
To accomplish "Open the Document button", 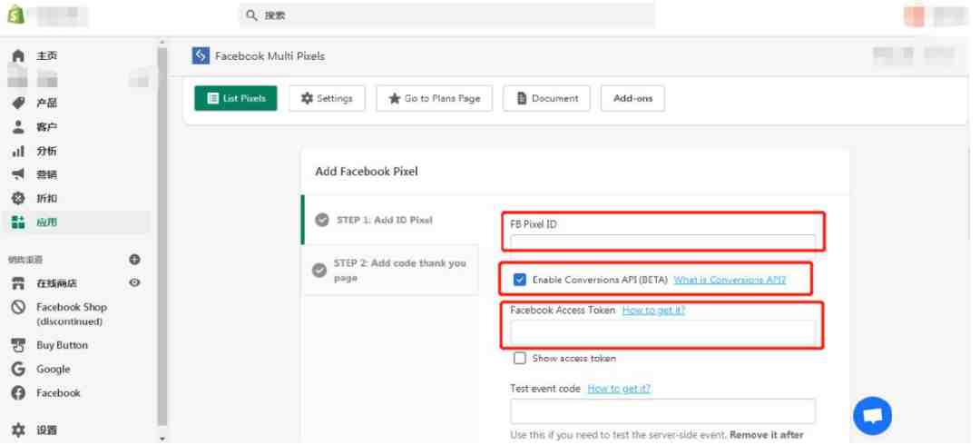I will 546,98.
